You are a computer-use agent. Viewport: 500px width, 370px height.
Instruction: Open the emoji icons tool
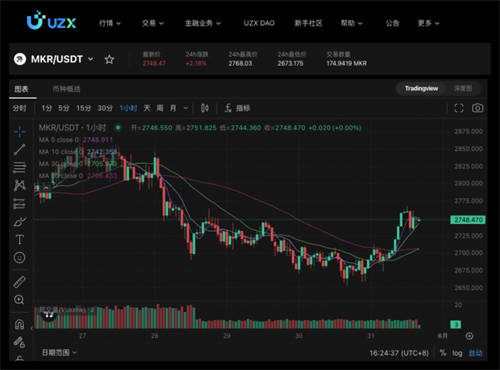pos(20,258)
